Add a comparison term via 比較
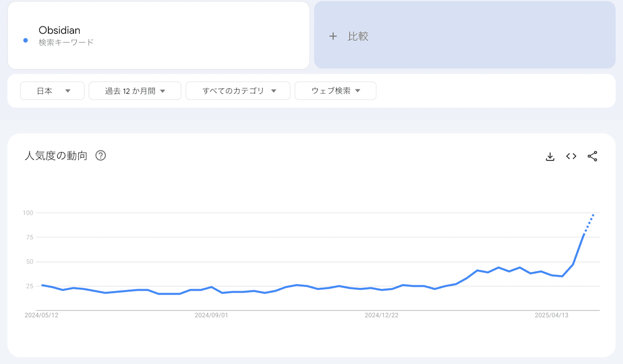This screenshot has width=623, height=364. [465, 35]
